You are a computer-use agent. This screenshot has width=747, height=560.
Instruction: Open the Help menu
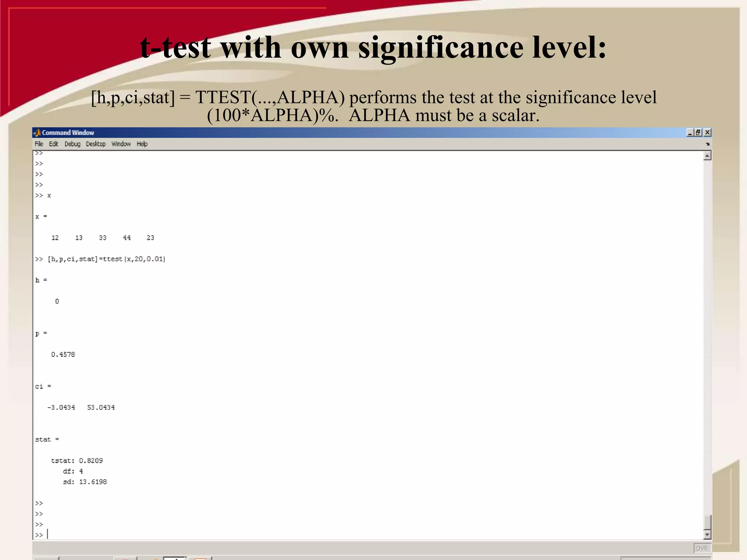[142, 144]
